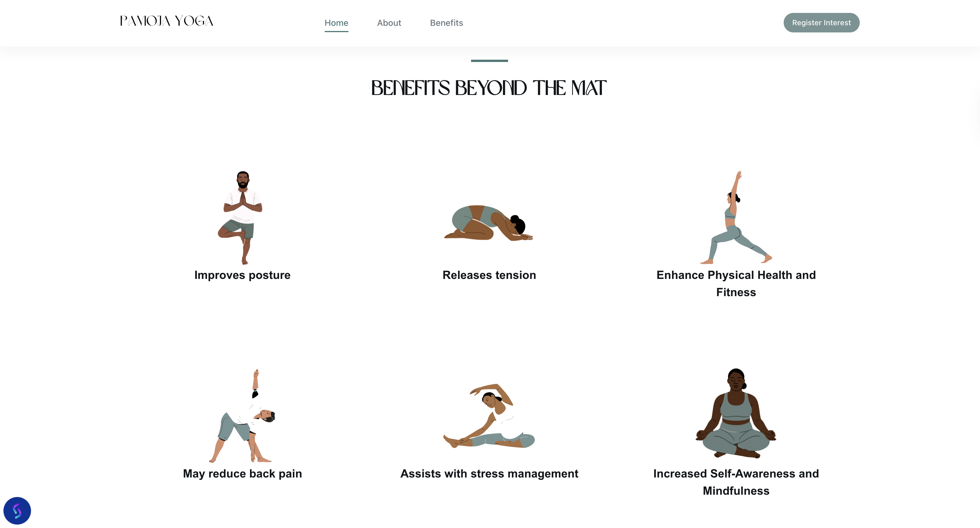
Task: Open the blue floating widget icon
Action: pyautogui.click(x=17, y=510)
